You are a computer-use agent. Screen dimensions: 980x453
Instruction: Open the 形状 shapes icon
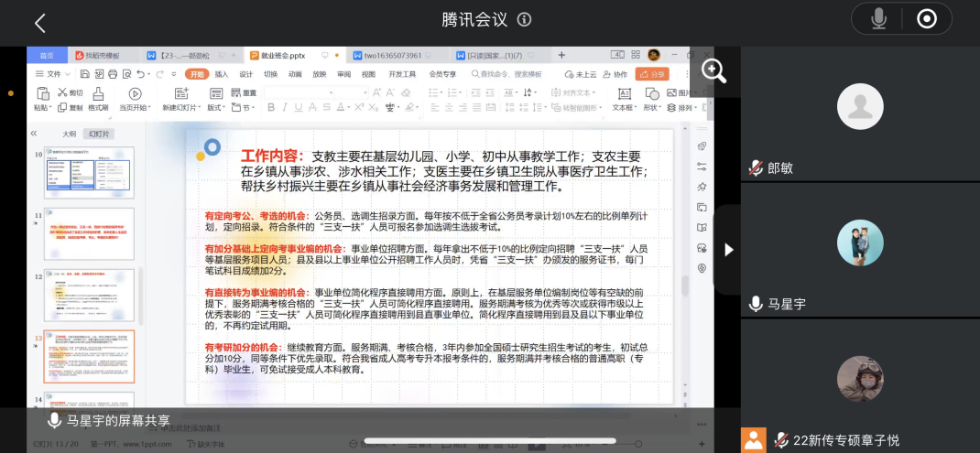650,93
